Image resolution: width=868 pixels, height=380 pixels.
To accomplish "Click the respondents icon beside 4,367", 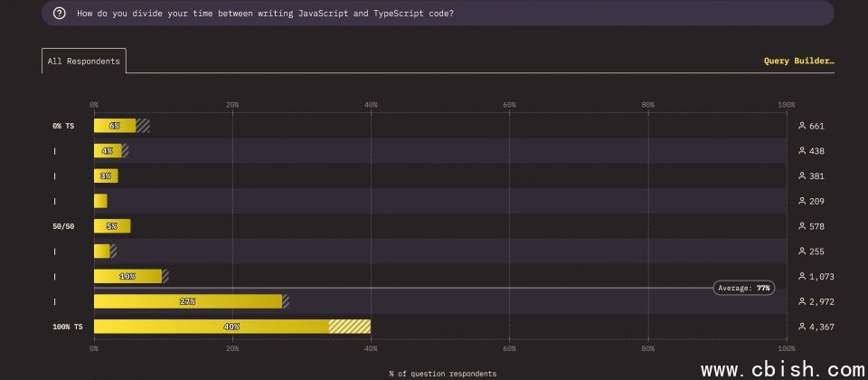I will pos(802,327).
